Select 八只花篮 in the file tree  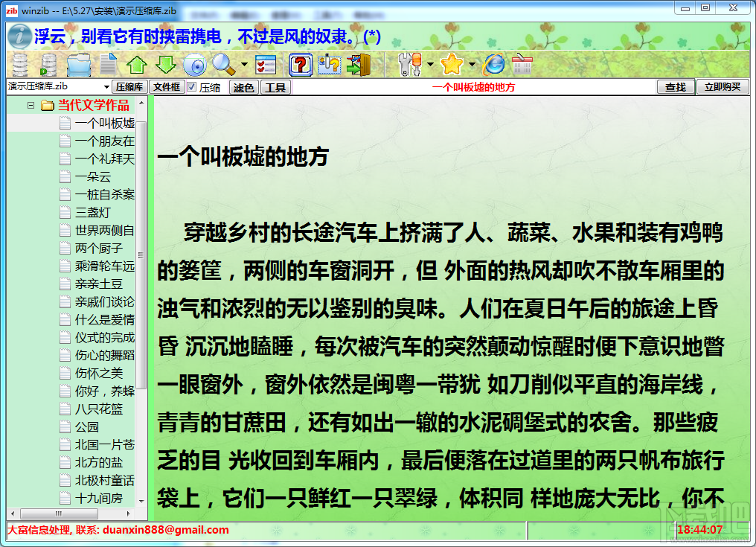click(x=99, y=409)
